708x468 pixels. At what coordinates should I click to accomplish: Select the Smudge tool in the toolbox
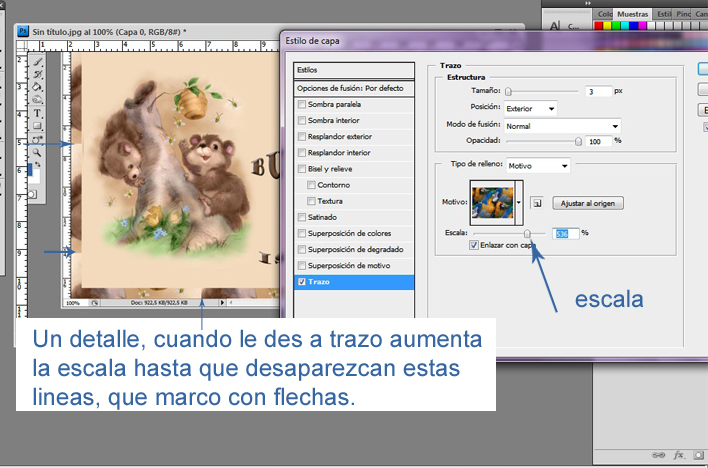pos(37,99)
